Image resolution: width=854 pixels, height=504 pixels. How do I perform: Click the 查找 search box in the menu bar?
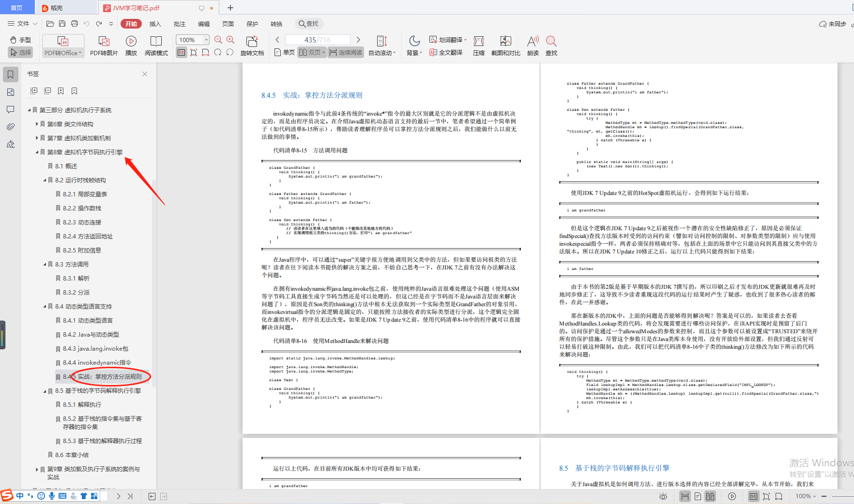pyautogui.click(x=308, y=24)
